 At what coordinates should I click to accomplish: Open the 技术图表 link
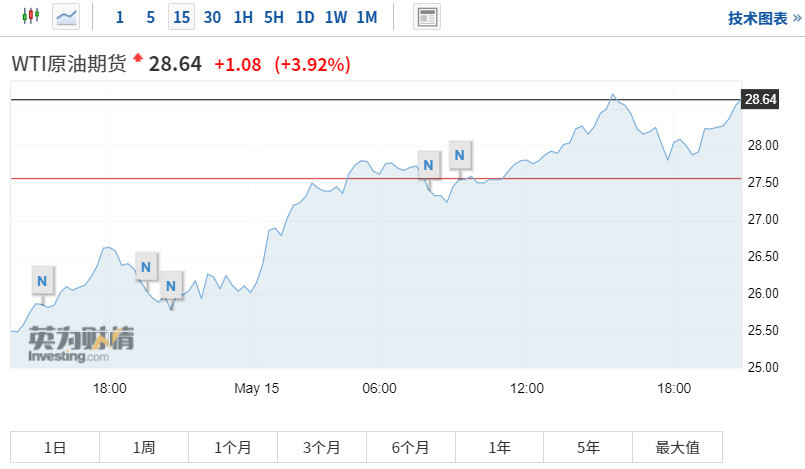click(764, 17)
